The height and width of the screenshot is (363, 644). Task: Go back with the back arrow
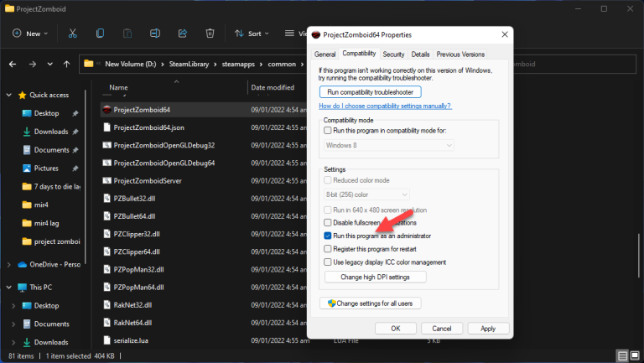(13, 64)
